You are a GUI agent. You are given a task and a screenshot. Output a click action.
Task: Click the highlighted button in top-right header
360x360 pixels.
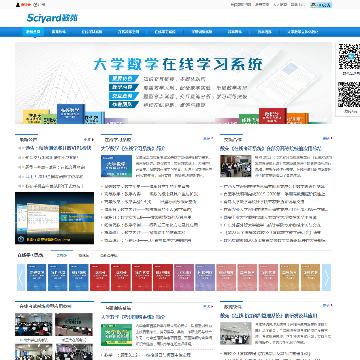pos(320,5)
